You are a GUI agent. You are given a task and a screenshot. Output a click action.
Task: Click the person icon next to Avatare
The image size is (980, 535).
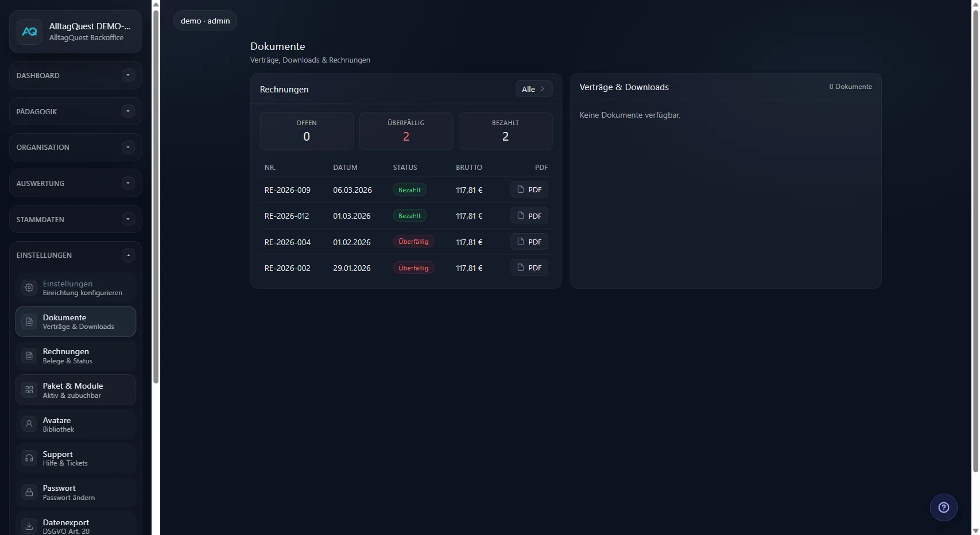[x=29, y=424]
